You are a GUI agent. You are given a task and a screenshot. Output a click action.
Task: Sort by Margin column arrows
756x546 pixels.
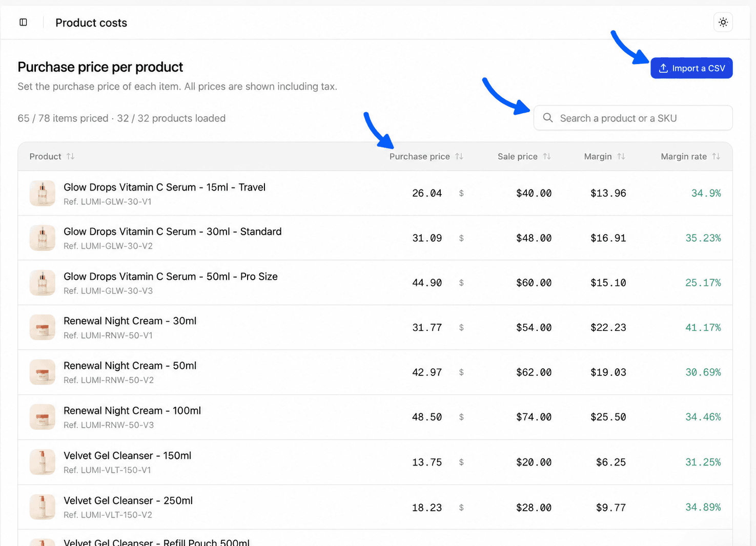coord(621,156)
